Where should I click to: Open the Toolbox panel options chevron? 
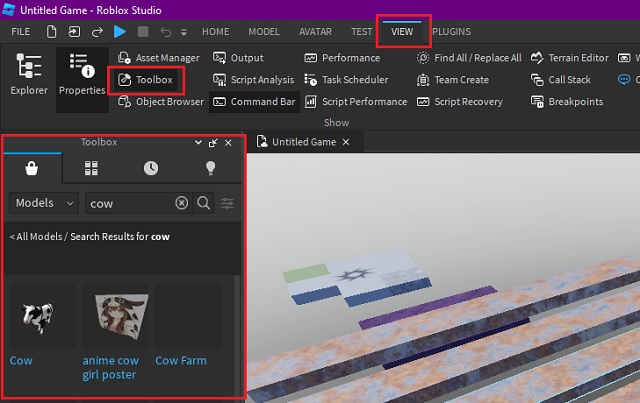click(x=198, y=142)
